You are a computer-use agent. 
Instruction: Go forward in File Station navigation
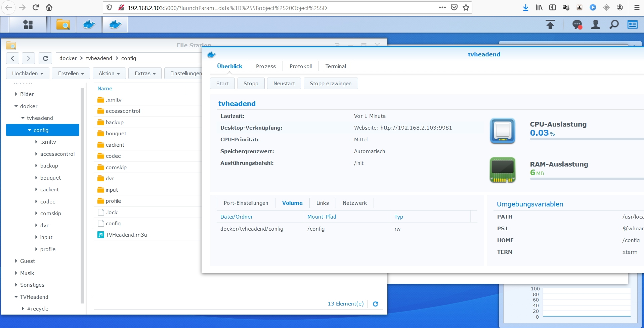coord(29,58)
